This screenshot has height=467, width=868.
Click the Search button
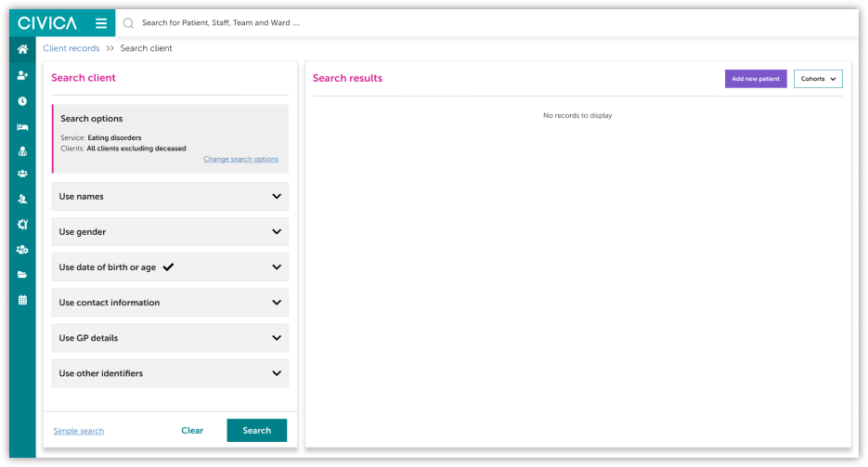257,431
